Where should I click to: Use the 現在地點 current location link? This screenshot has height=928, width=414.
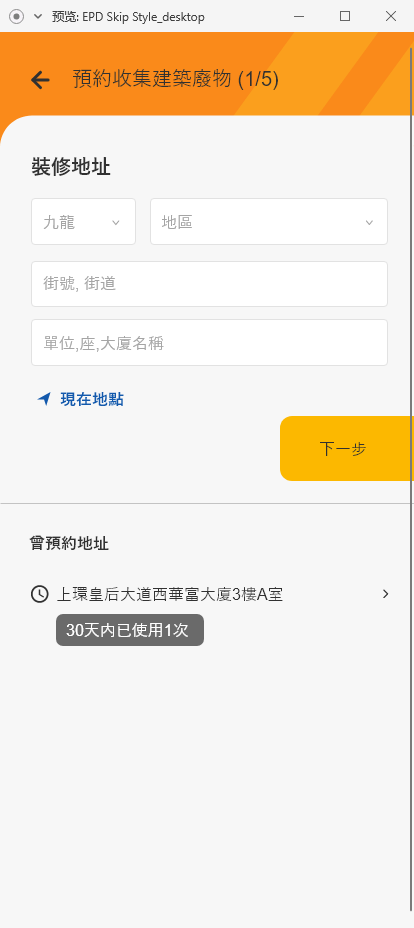point(92,399)
